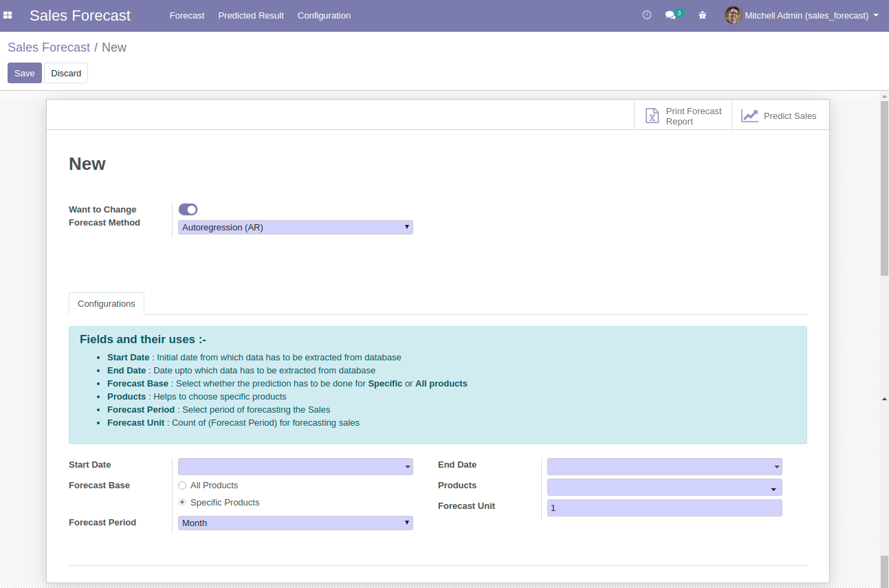Click the clock activities icon

pyautogui.click(x=646, y=15)
